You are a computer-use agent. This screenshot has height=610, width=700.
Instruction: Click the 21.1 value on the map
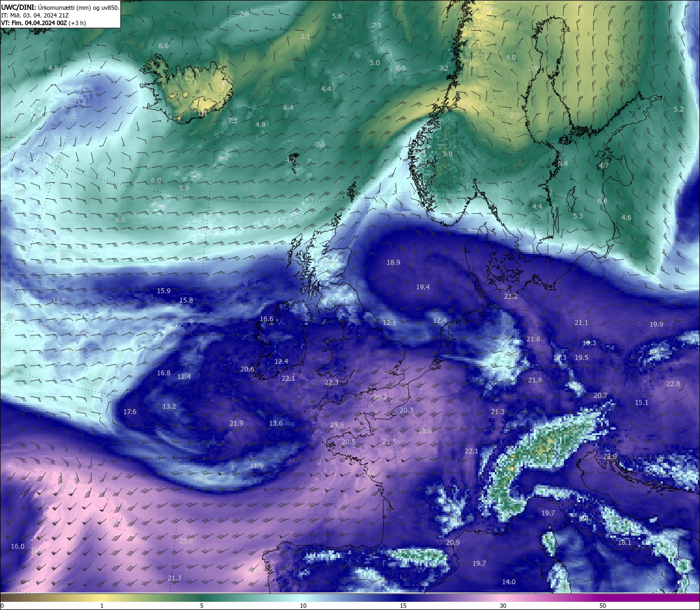tap(581, 323)
